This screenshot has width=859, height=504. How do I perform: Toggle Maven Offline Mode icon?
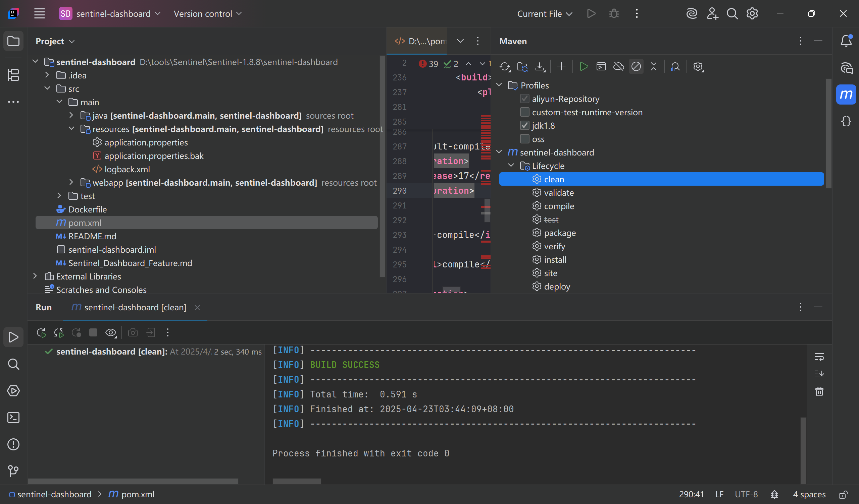618,66
